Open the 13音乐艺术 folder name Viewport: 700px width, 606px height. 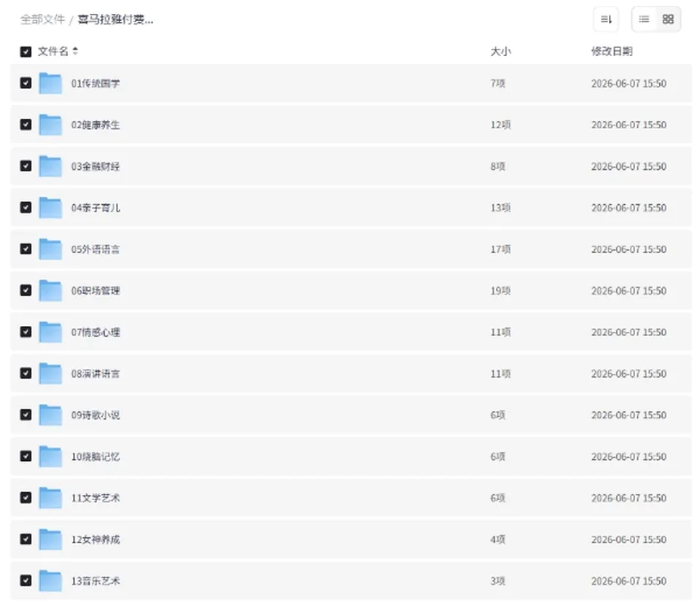click(96, 581)
